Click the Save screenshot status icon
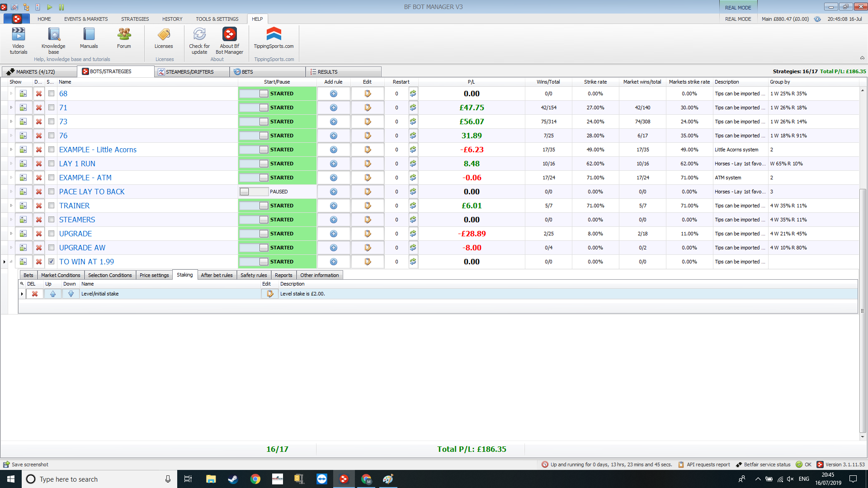This screenshot has height=488, width=868. click(x=6, y=465)
